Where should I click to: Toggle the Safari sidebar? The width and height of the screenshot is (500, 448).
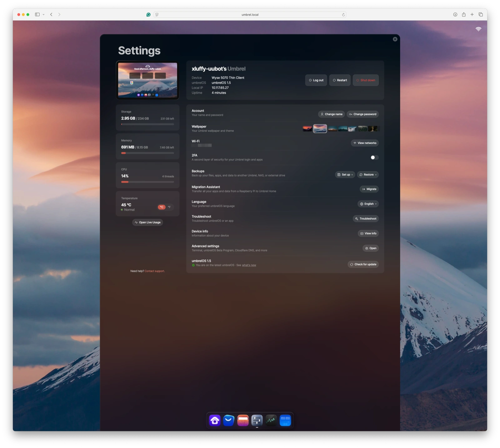pos(37,14)
